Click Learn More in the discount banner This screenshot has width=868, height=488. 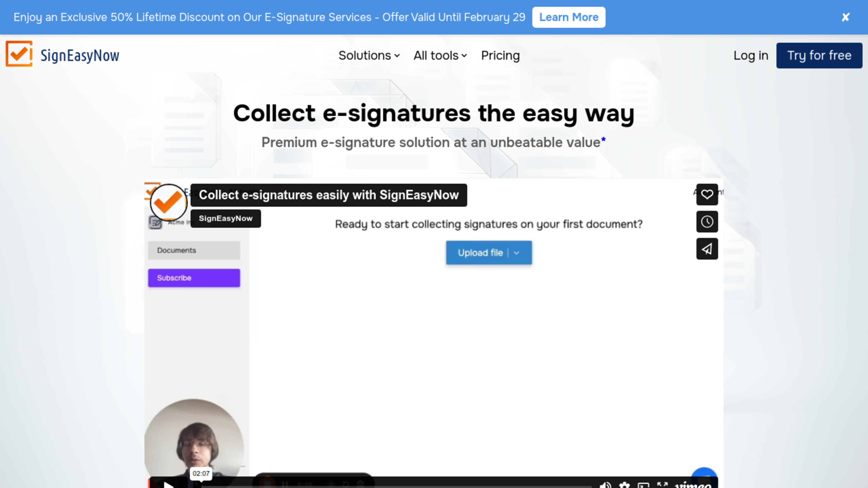569,17
